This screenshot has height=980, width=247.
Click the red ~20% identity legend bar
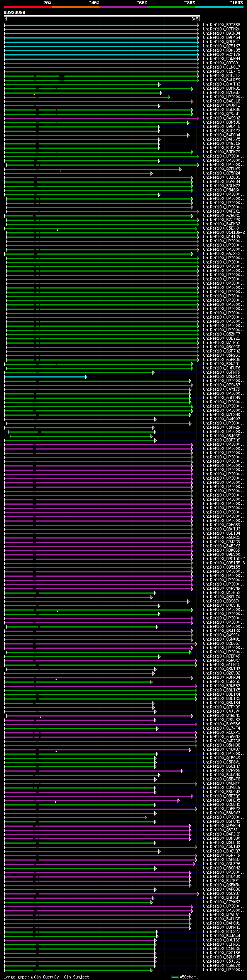(28, 7)
